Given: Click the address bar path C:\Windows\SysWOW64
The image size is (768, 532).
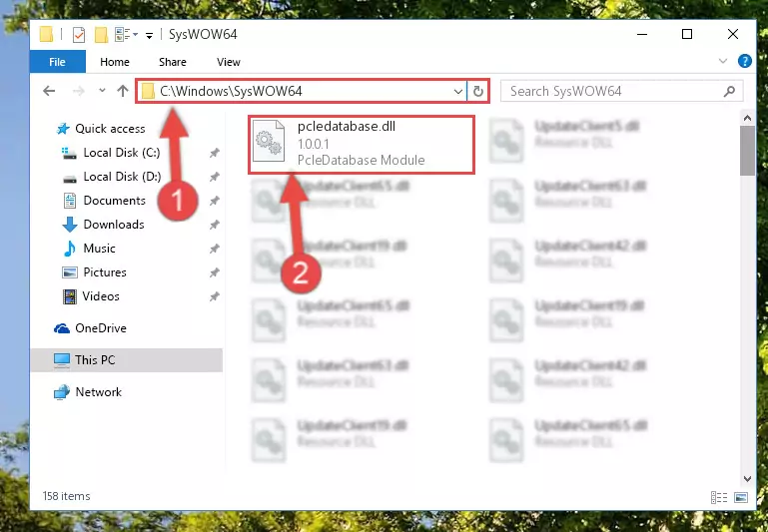Looking at the screenshot, I should (x=231, y=91).
